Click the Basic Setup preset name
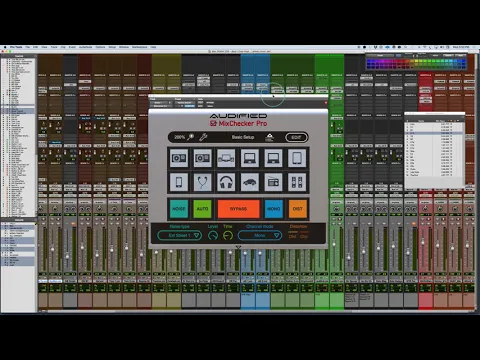 click(x=243, y=137)
